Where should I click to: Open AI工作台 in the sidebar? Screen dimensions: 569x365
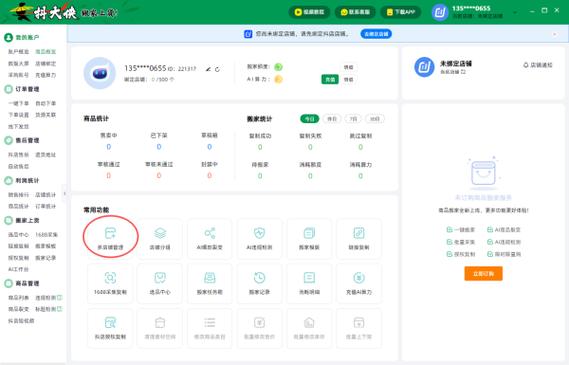(x=19, y=269)
